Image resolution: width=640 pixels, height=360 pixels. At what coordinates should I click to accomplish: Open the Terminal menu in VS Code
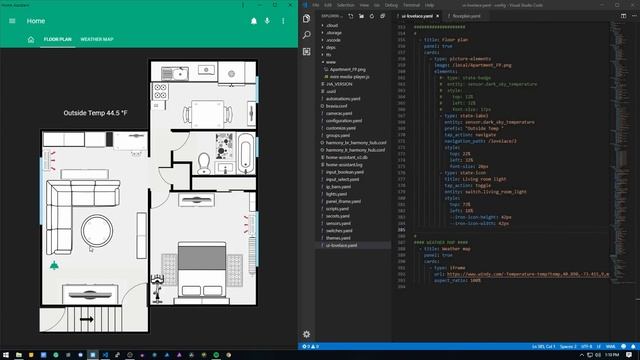[x=411, y=5]
